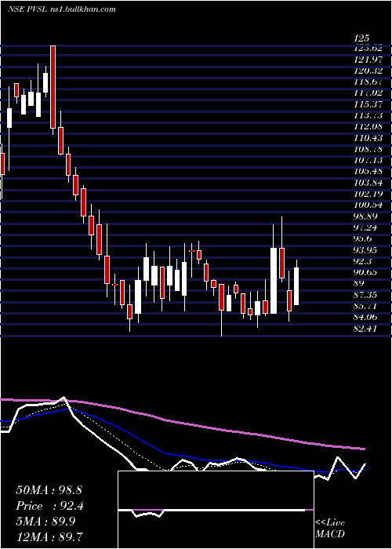Click the 120.32 price level label
The height and width of the screenshot is (549, 392).
(x=368, y=71)
